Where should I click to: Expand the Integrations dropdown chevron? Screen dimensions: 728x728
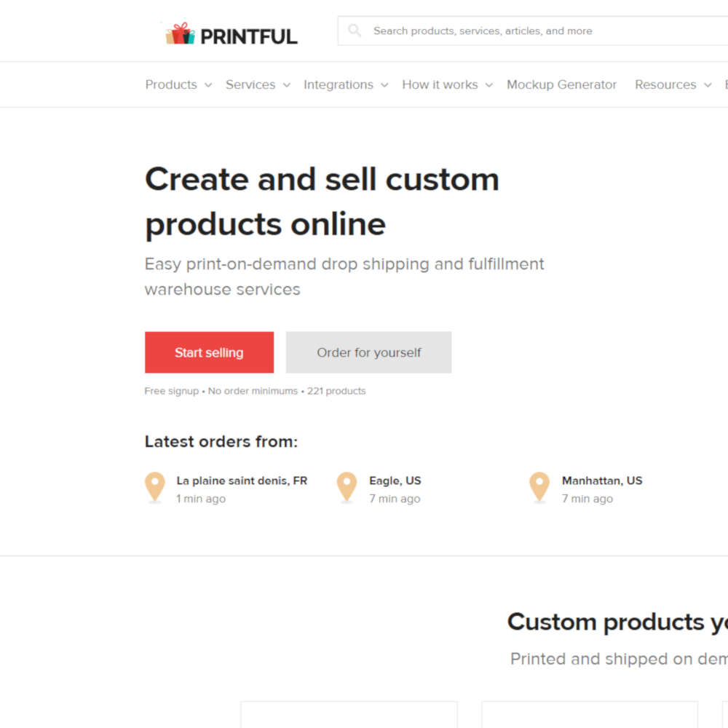click(x=384, y=85)
